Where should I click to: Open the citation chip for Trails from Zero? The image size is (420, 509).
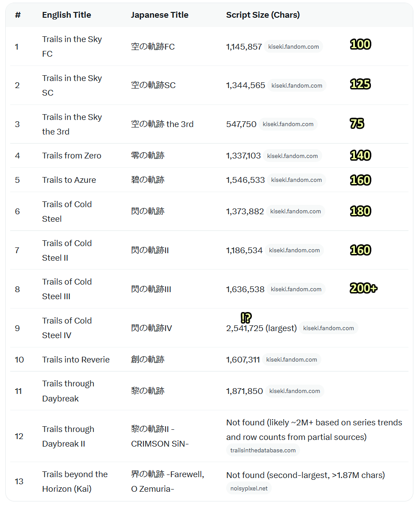(293, 156)
